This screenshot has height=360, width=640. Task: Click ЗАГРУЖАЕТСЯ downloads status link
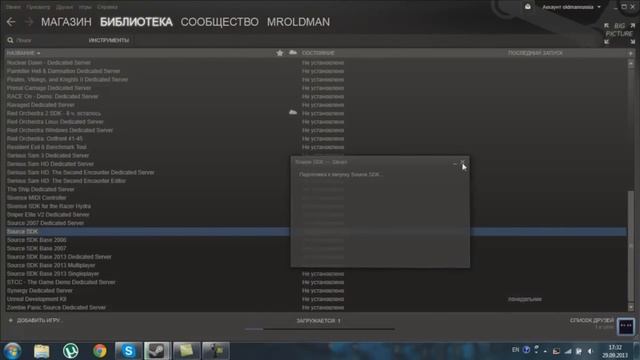pos(318,321)
